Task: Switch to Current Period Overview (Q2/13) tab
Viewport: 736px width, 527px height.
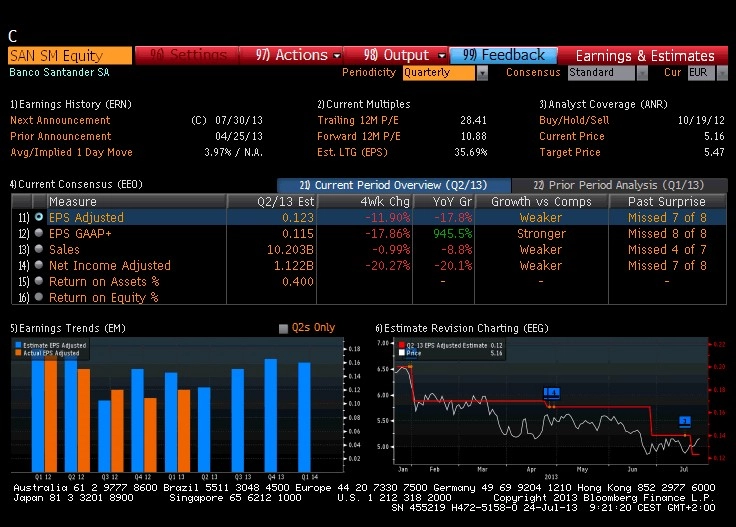Action: point(393,185)
